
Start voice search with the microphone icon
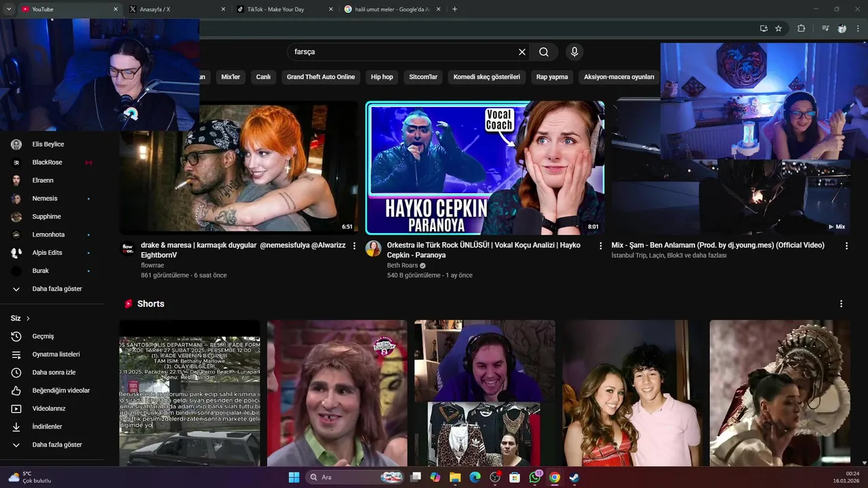[574, 52]
